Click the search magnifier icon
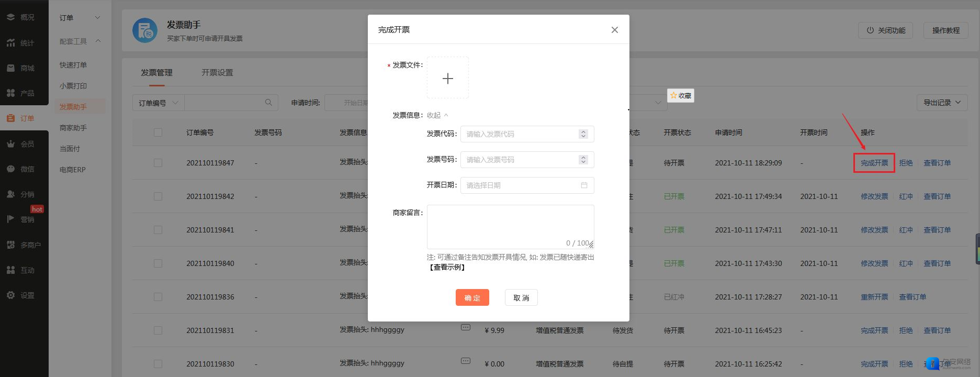Image resolution: width=980 pixels, height=377 pixels. coord(268,103)
